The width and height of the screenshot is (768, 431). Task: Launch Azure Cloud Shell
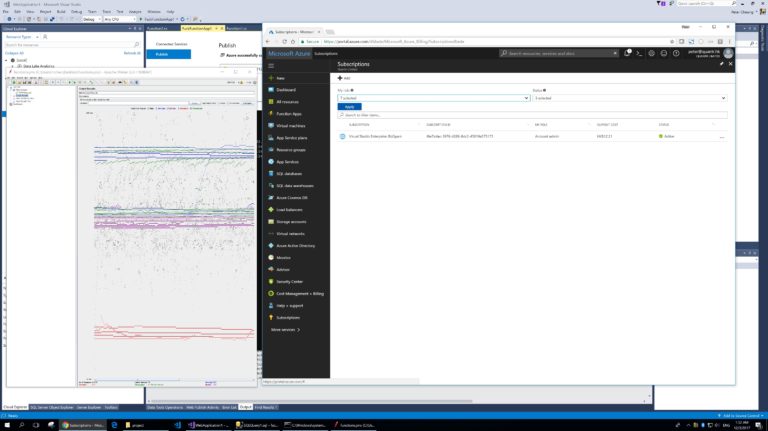pos(639,53)
